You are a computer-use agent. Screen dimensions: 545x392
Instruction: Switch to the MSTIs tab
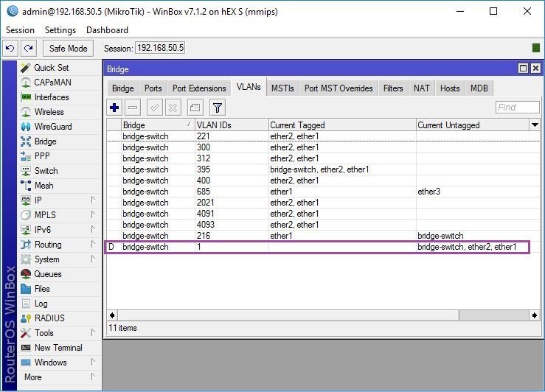(282, 88)
